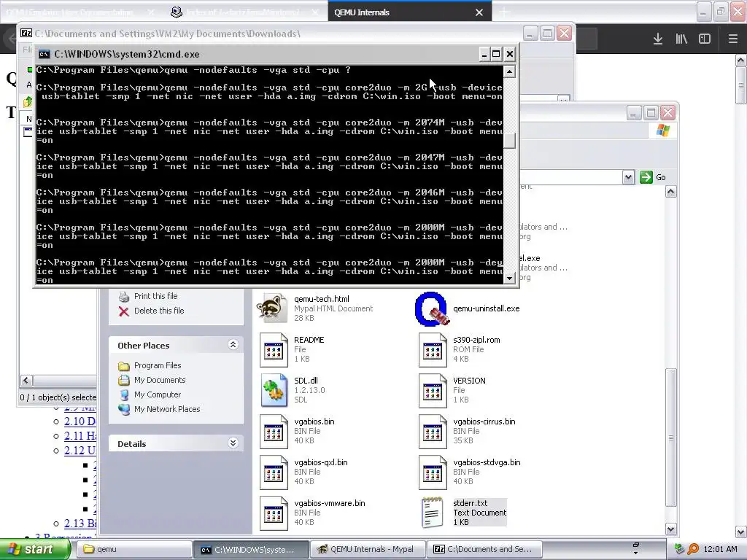Expand the Details panel
The height and width of the screenshot is (560, 747).
click(233, 443)
